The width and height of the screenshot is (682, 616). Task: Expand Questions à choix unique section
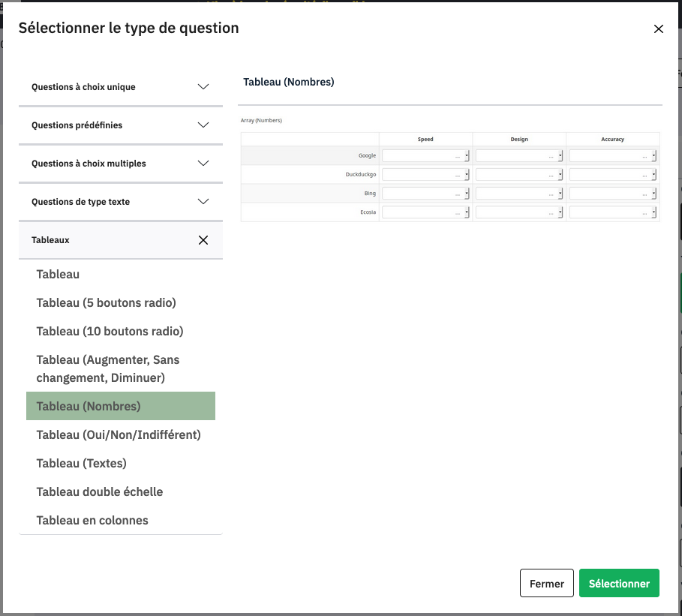120,87
